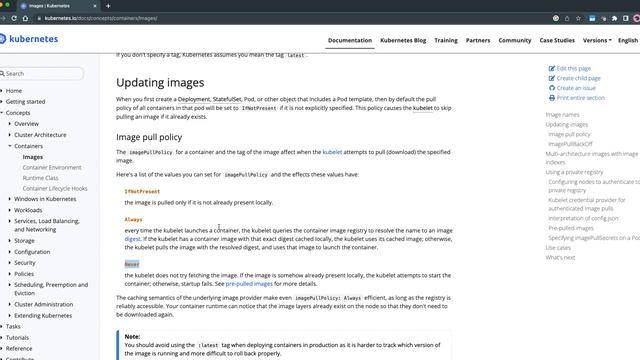This screenshot has height=360, width=640.
Task: Open the blue window extension icon
Action: (592, 18)
